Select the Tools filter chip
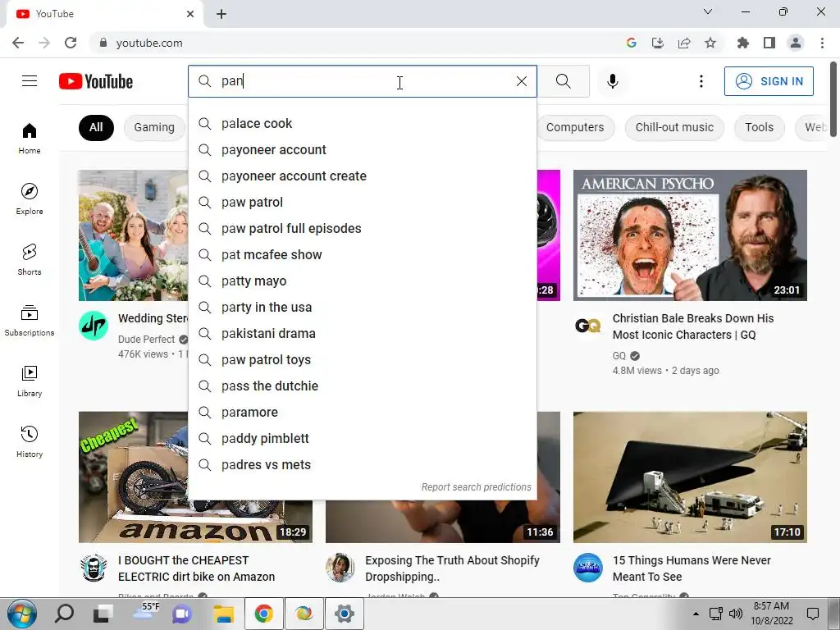 759,127
